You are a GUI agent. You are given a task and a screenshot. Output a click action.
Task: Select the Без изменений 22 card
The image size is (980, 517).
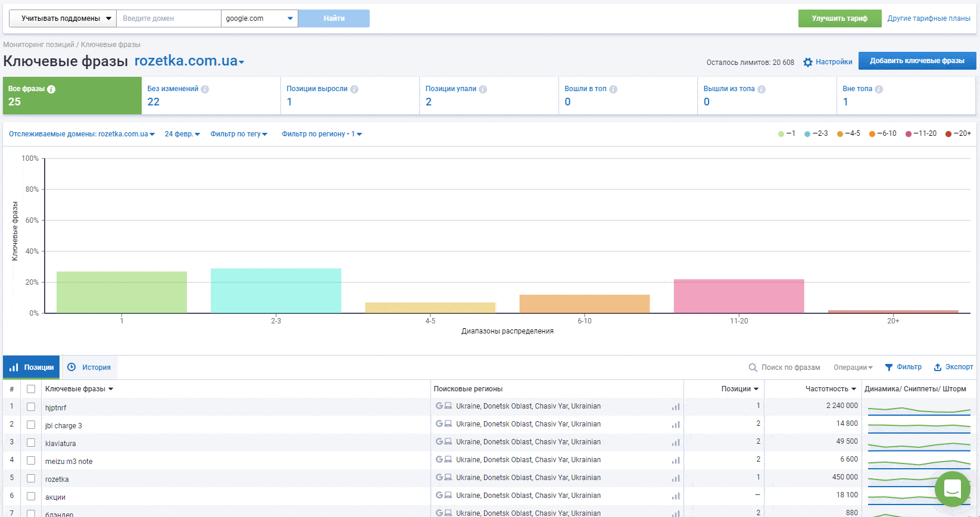(x=211, y=95)
